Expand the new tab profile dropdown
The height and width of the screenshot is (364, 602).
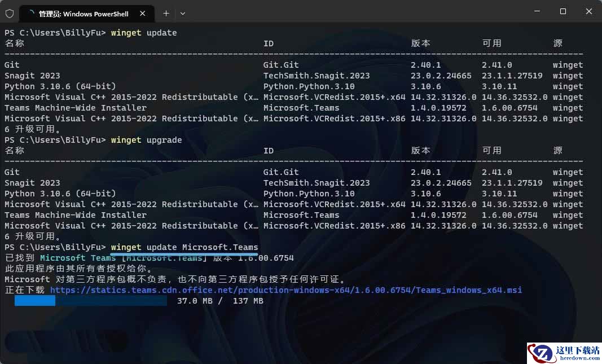(x=183, y=14)
